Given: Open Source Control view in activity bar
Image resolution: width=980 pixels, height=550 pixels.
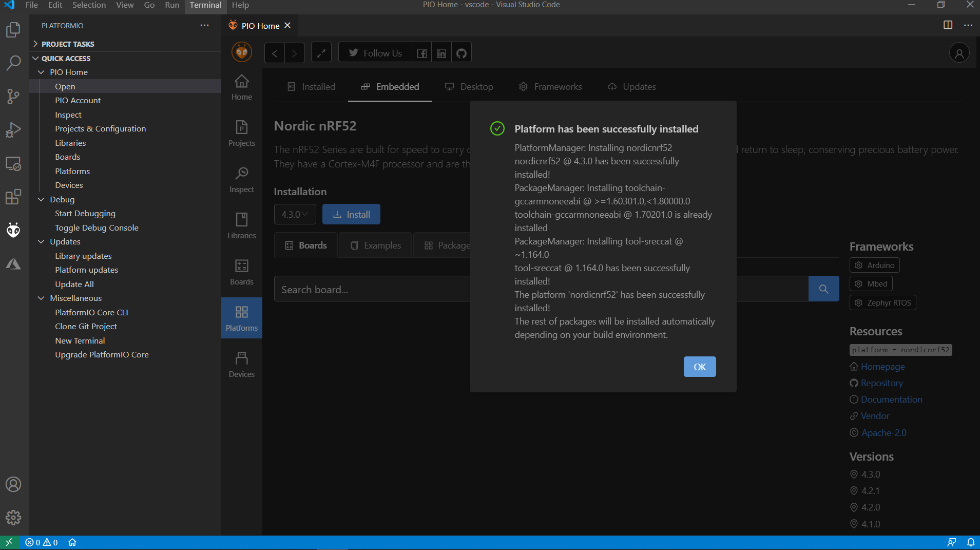Looking at the screenshot, I should pyautogui.click(x=13, y=96).
